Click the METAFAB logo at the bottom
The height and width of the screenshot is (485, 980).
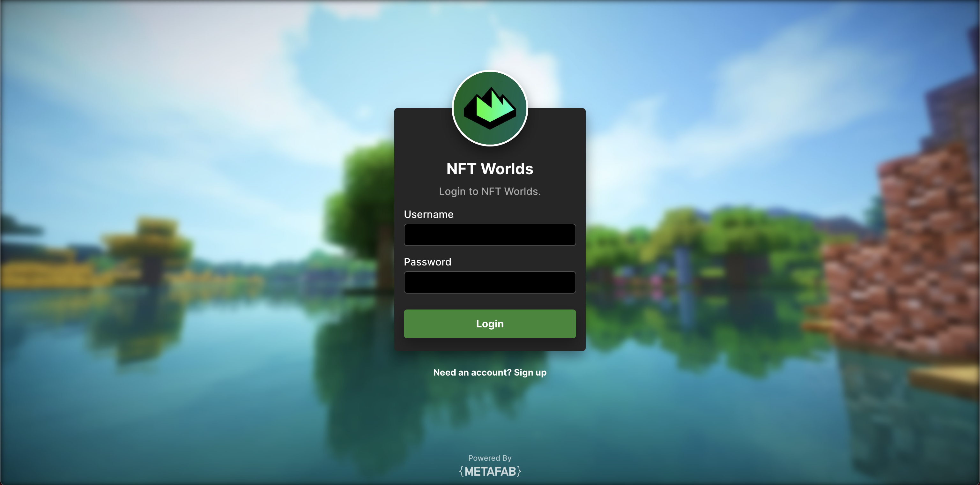490,472
